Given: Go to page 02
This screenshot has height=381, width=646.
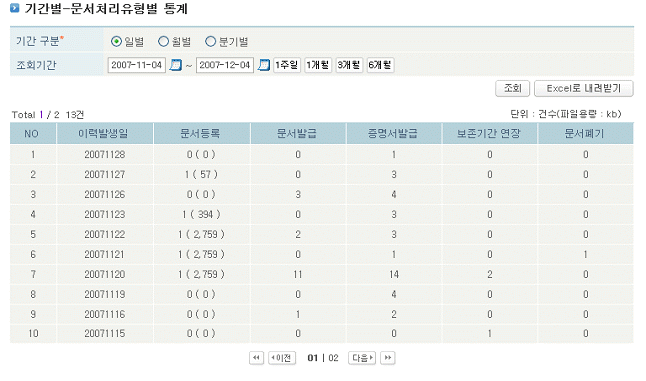Looking at the screenshot, I should click(333, 358).
